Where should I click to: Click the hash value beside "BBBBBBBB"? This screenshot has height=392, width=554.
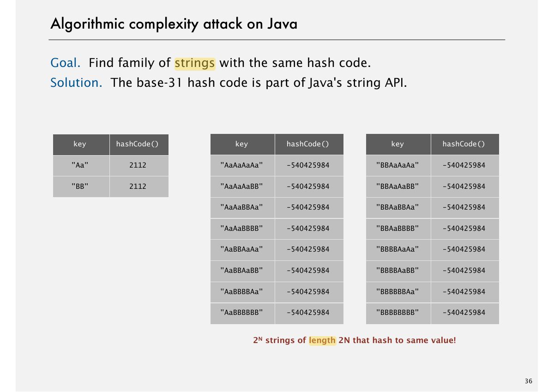465,313
